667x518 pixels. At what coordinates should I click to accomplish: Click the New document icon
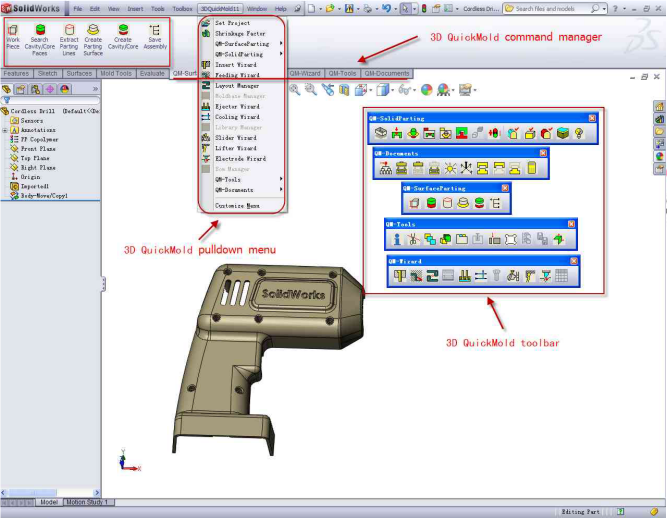click(x=312, y=9)
